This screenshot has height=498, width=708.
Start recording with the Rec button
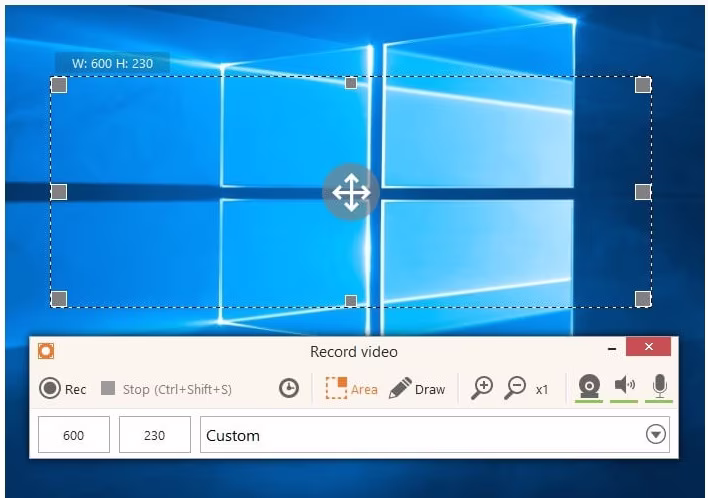click(62, 388)
